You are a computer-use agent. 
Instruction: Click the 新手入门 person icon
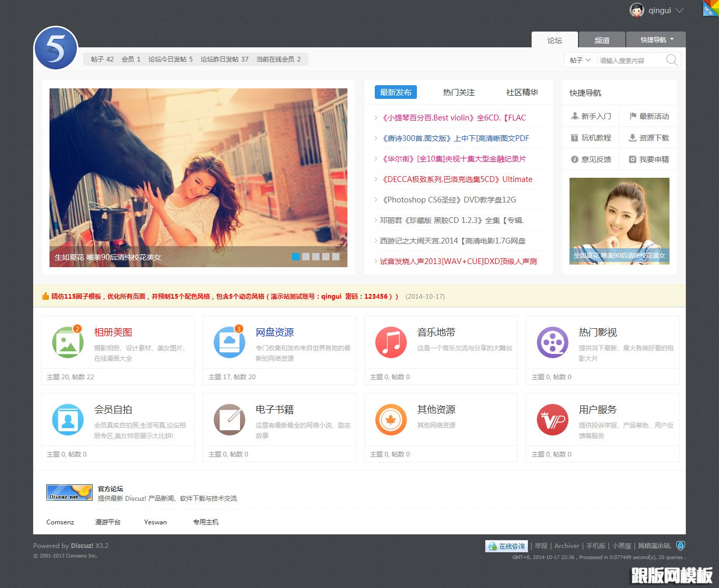tap(575, 116)
